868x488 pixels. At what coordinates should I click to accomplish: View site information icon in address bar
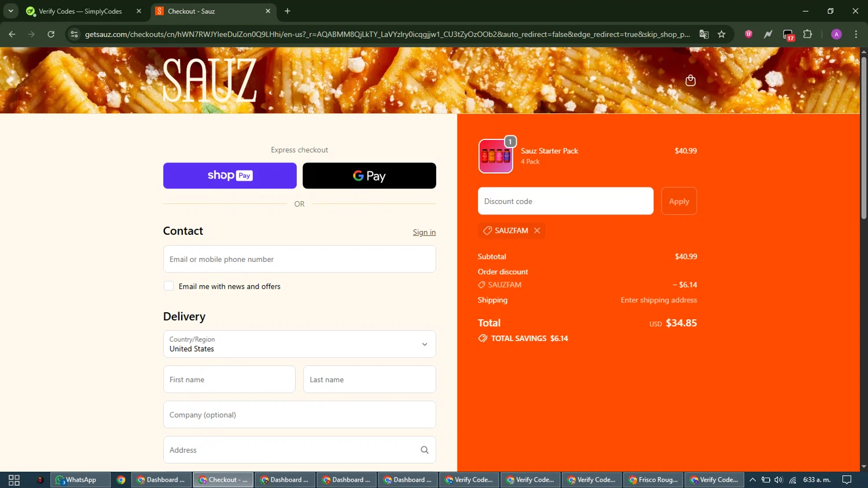click(x=74, y=34)
